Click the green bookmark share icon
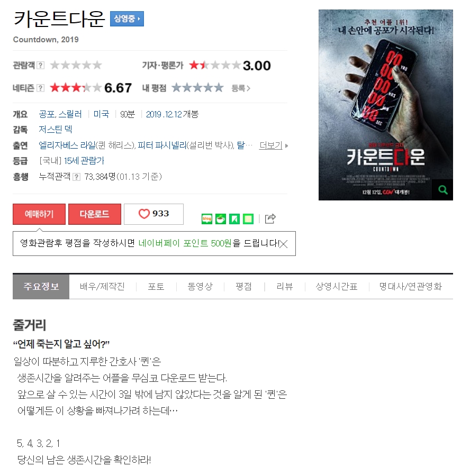This screenshot has width=461, height=476. point(234,219)
